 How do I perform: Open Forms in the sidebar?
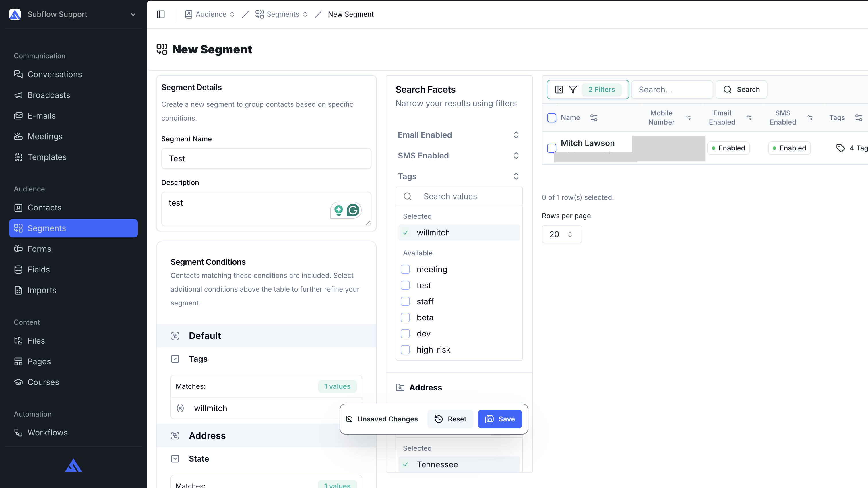pos(73,249)
